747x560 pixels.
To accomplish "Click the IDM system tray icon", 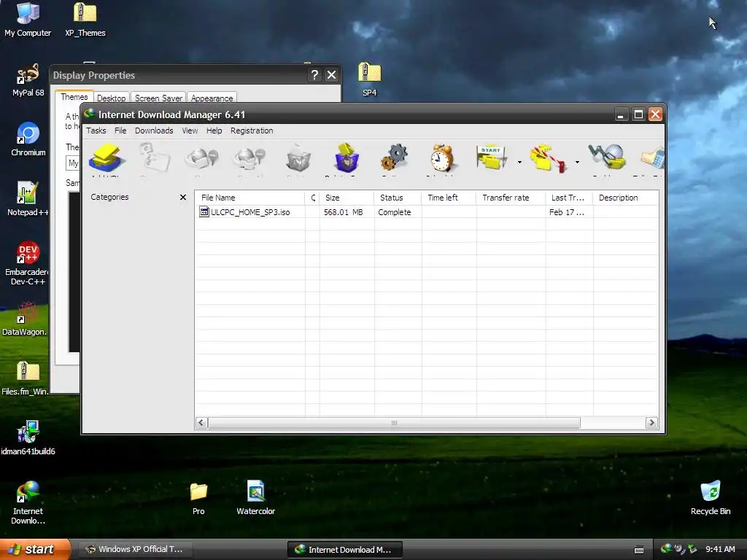I will pyautogui.click(x=666, y=549).
